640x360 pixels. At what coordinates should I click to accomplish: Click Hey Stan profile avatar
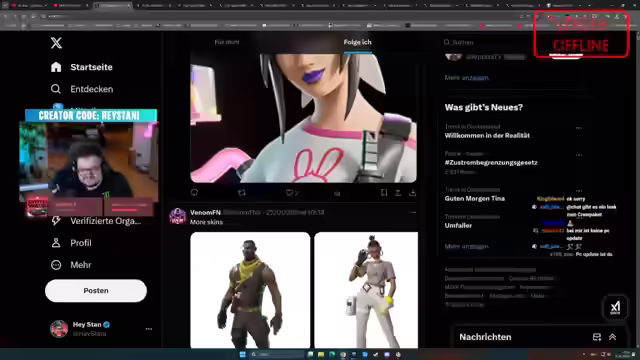coord(59,329)
